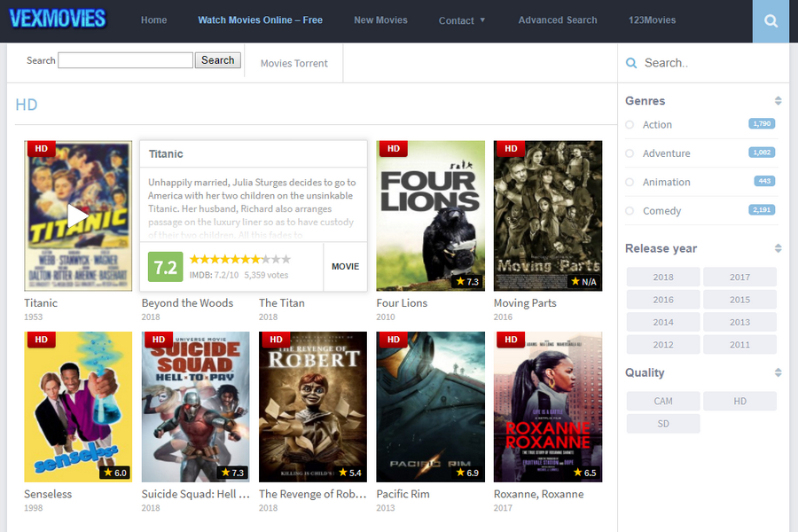
Task: Click the Titanic heading in the popup
Action: click(166, 154)
